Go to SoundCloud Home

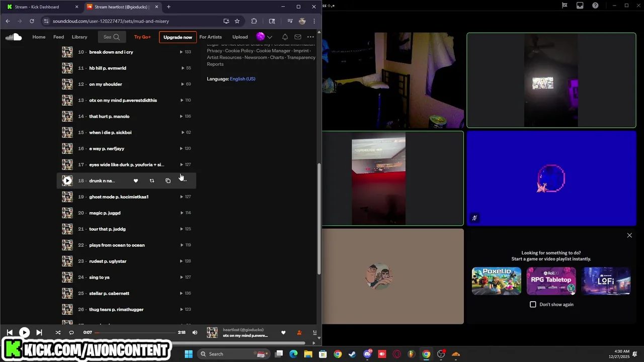point(39,37)
